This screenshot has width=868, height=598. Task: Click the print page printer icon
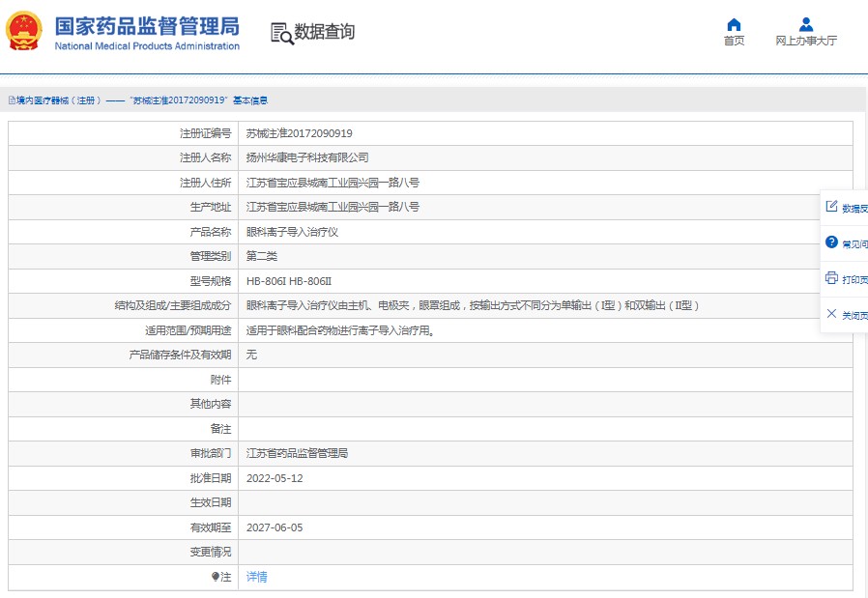831,277
